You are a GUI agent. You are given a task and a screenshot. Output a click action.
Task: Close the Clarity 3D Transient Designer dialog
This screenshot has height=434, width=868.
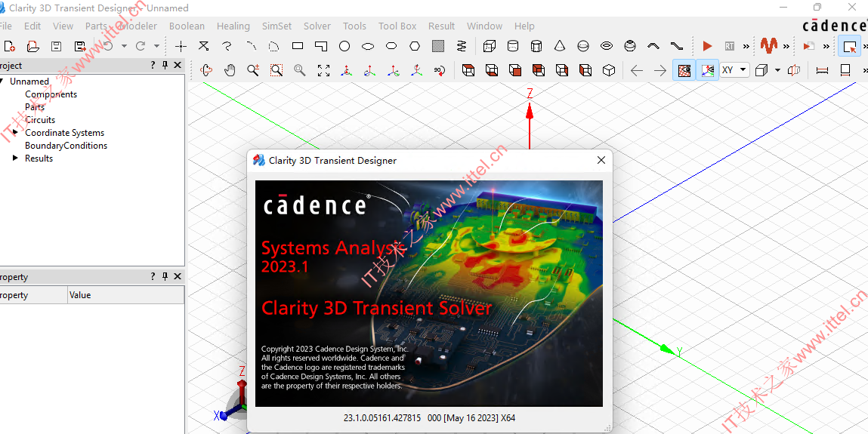[x=601, y=160]
